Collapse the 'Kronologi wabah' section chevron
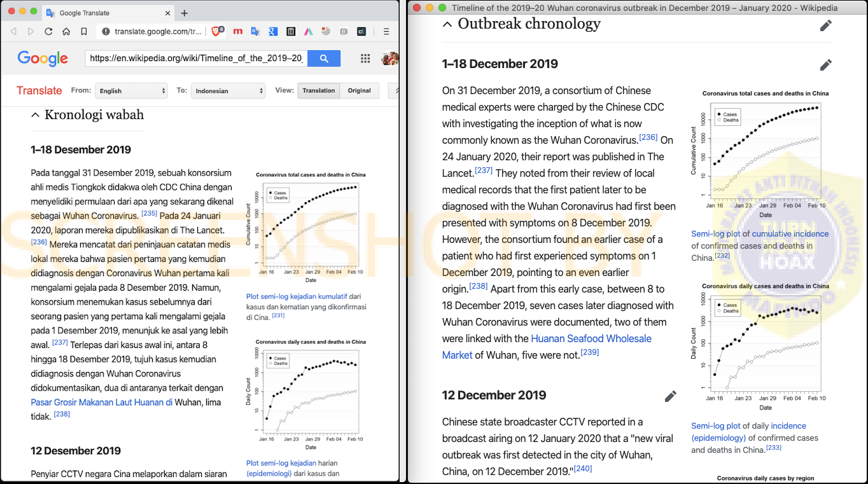868x484 pixels. pyautogui.click(x=36, y=115)
